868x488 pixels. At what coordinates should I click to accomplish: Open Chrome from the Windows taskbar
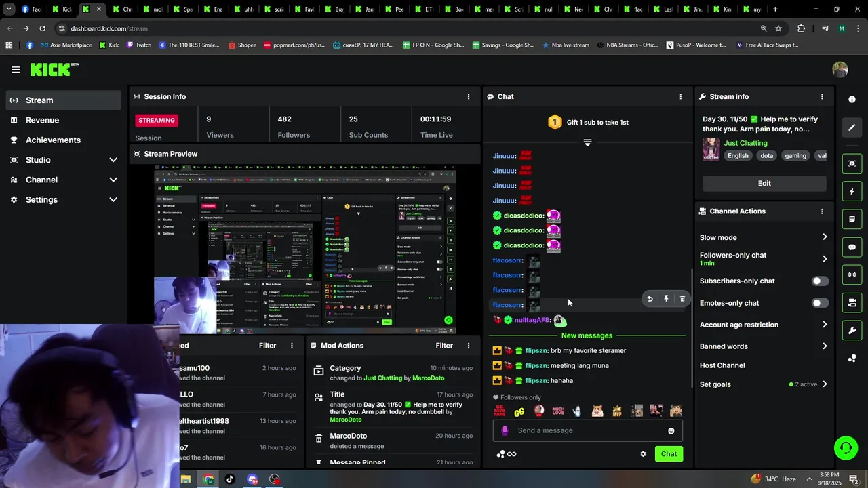[x=208, y=479]
